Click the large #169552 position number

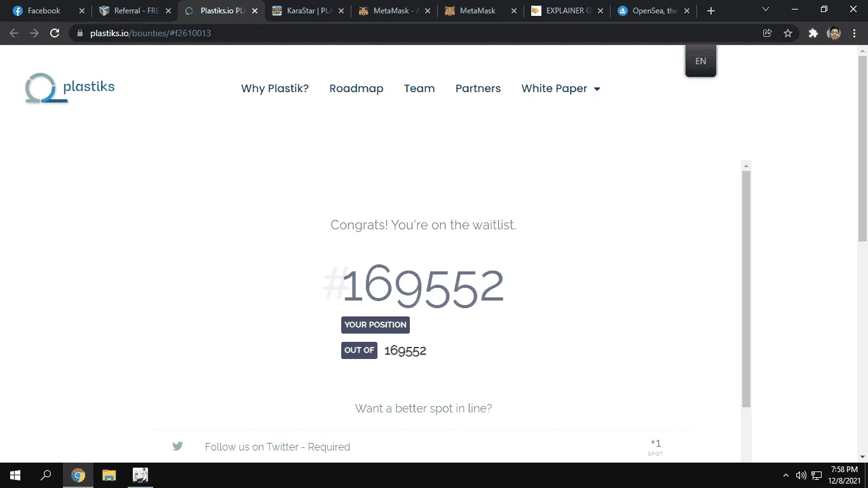coord(414,285)
